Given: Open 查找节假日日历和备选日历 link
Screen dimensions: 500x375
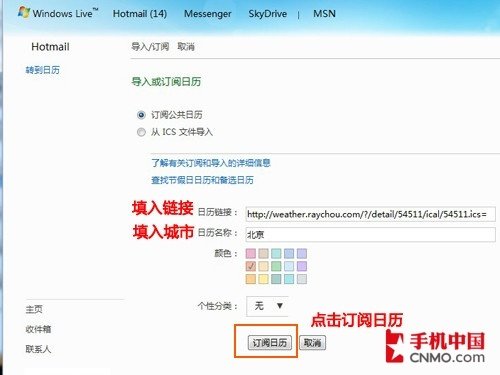Looking at the screenshot, I should click(202, 180).
